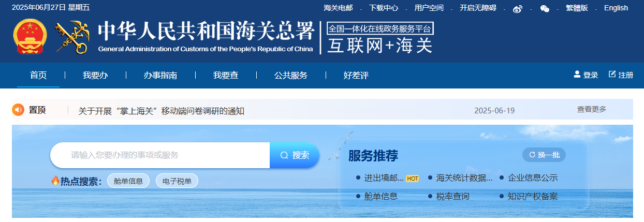The image size is (644, 222).
Task: Select the 电子税单 hot search tag
Action: click(177, 181)
